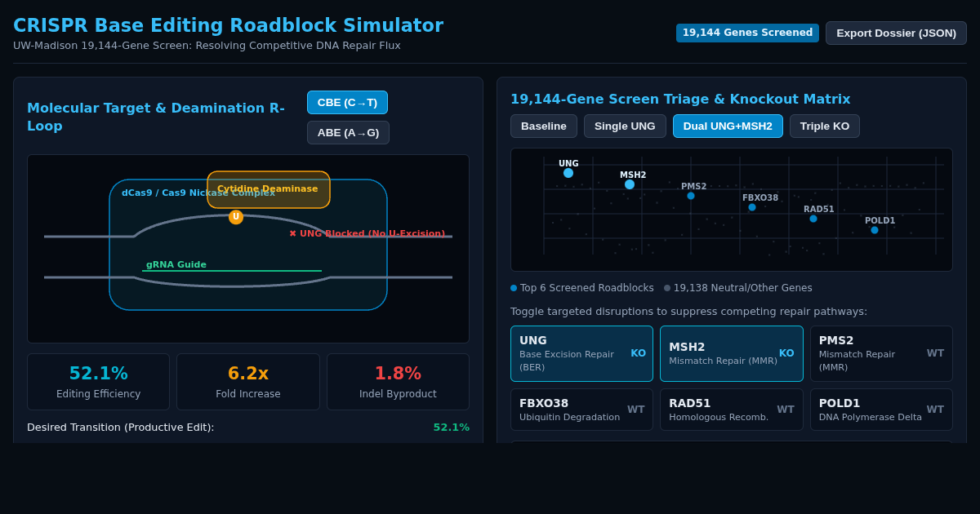Click the PMS2 dot in the scatter matrix
980x514 pixels.
(691, 196)
